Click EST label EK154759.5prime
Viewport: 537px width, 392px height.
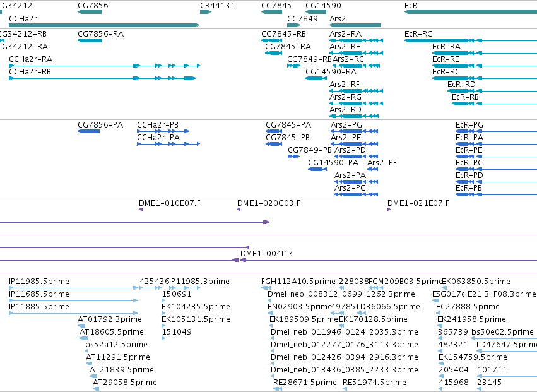tap(473, 357)
